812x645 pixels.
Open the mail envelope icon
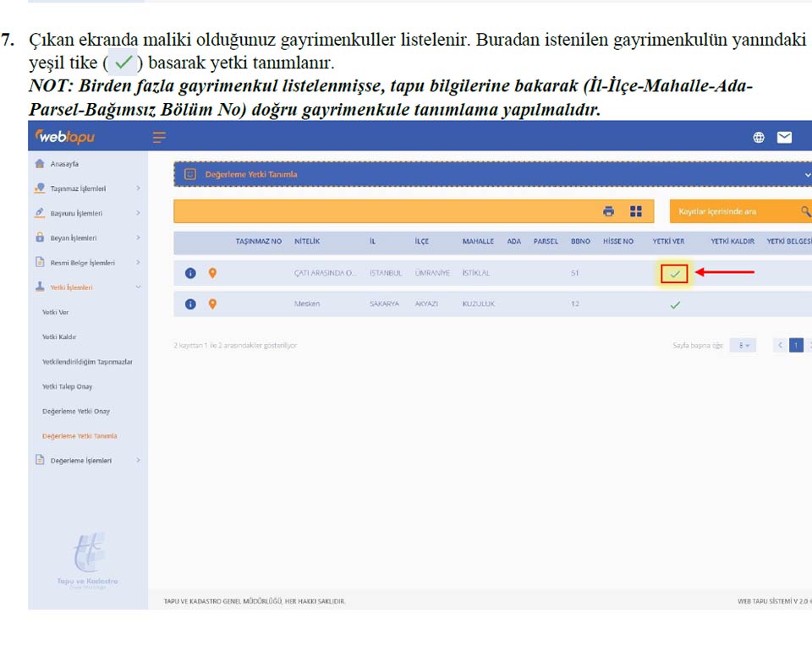click(784, 138)
